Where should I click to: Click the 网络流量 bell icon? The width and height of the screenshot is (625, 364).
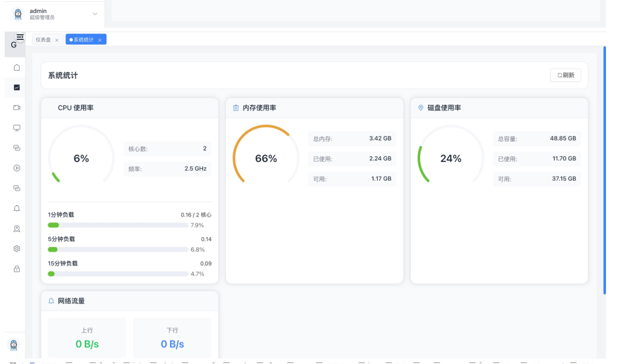click(x=51, y=301)
